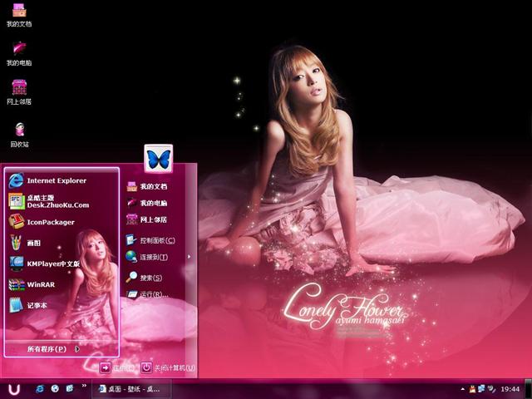The width and height of the screenshot is (532, 399).
Task: Click third quick launch icon on taskbar
Action: [70, 388]
